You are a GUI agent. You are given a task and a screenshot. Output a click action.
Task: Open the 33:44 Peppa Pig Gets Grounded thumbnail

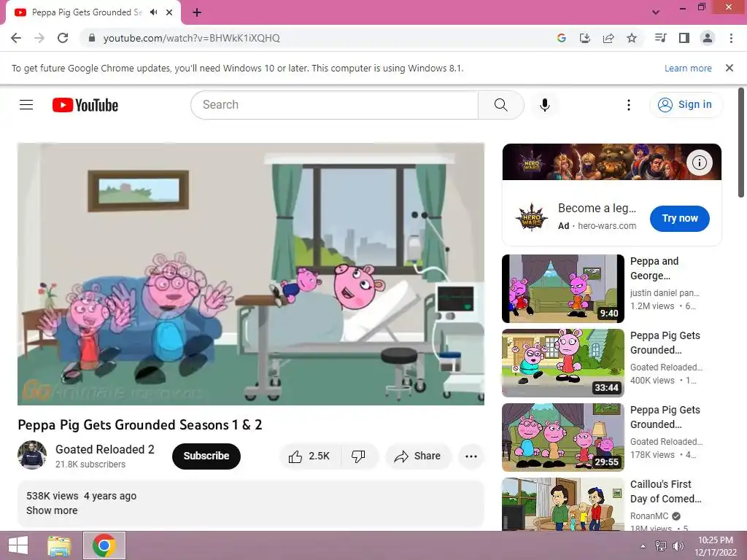(563, 363)
